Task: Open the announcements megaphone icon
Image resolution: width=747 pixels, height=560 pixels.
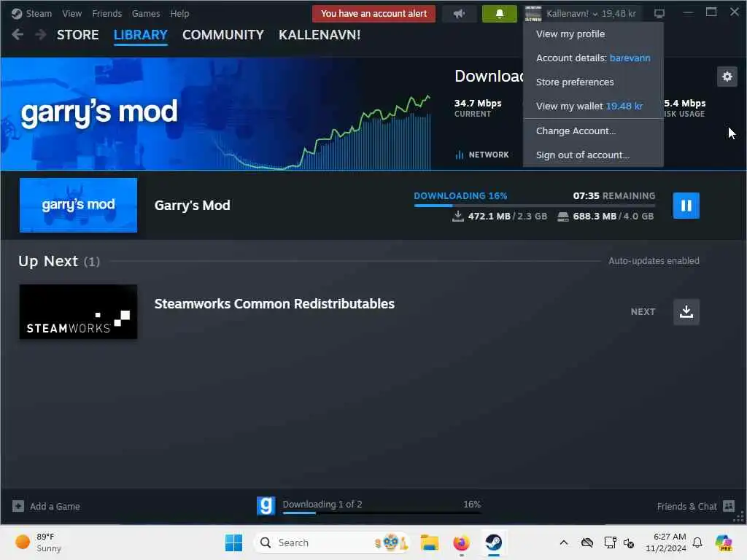Action: pos(460,14)
